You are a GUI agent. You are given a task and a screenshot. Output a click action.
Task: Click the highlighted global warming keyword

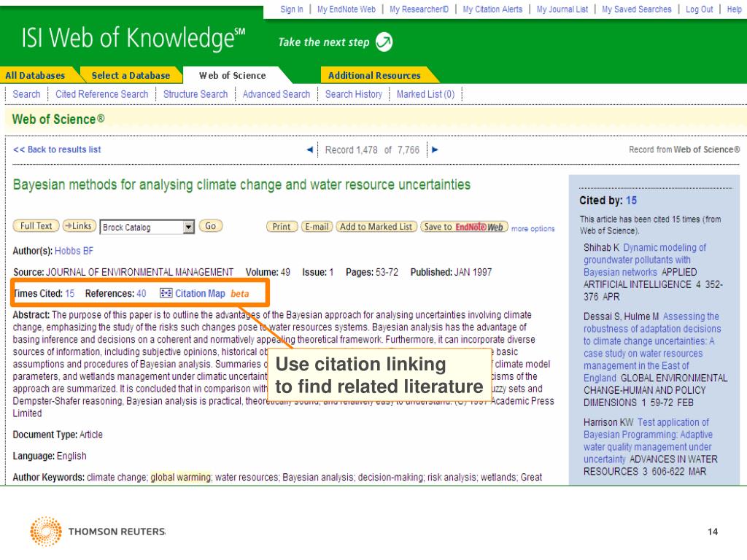click(x=181, y=477)
